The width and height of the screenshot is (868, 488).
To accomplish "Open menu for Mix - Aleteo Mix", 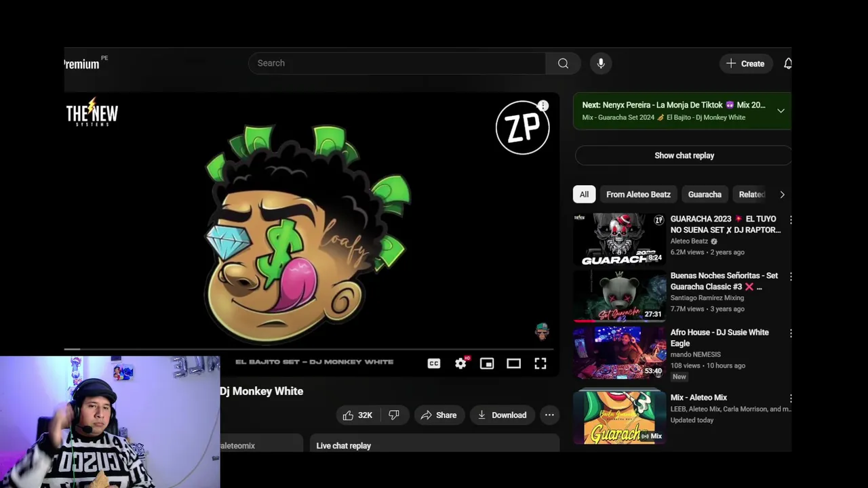I will pos(789,399).
